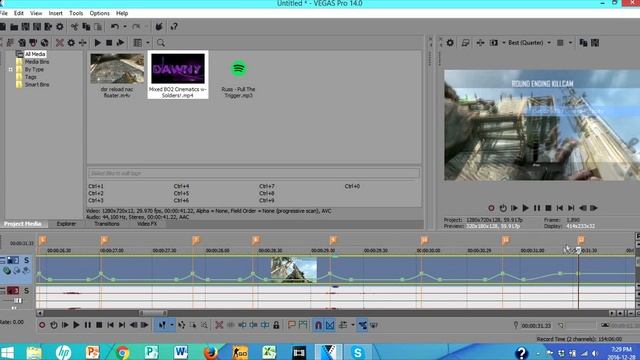
Task: Click the Search media magnifier icon
Action: coord(161,42)
